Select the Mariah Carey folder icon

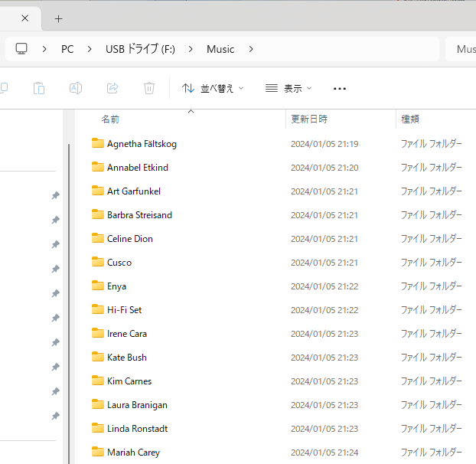[98, 452]
